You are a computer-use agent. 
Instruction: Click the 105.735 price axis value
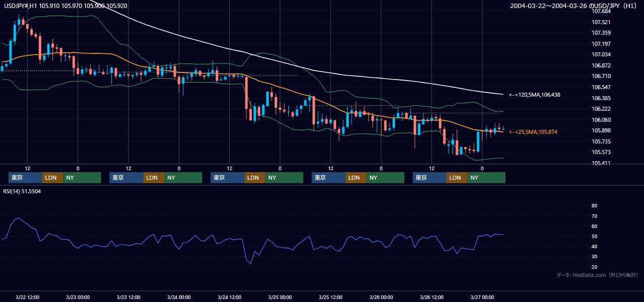(601, 141)
